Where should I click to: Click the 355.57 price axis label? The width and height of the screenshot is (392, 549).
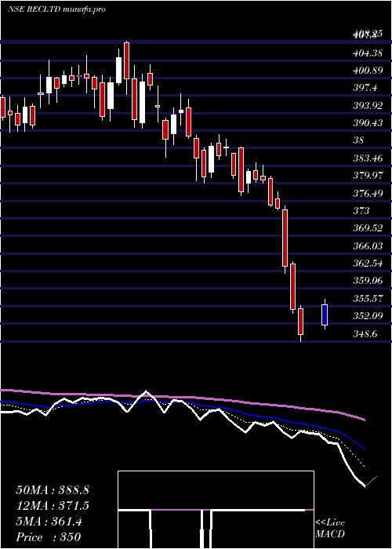pos(368,298)
